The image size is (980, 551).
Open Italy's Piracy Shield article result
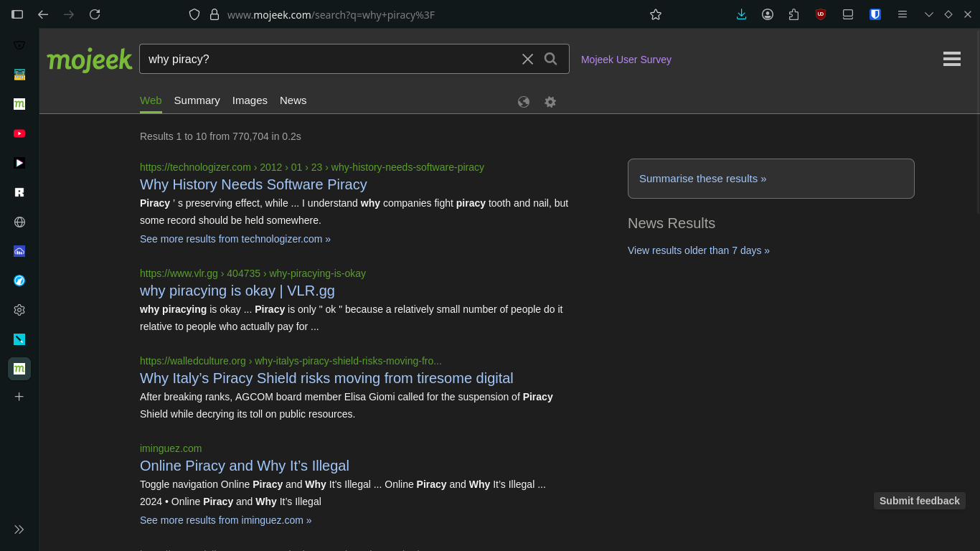(x=326, y=378)
